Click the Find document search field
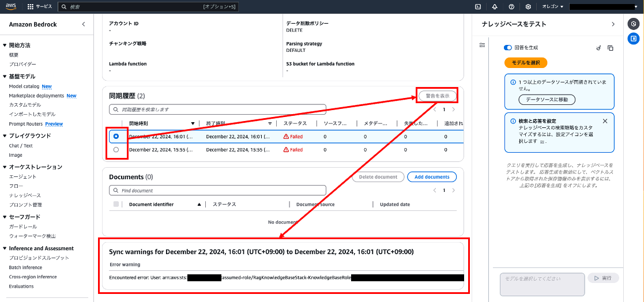The image size is (644, 302). pyautogui.click(x=218, y=190)
